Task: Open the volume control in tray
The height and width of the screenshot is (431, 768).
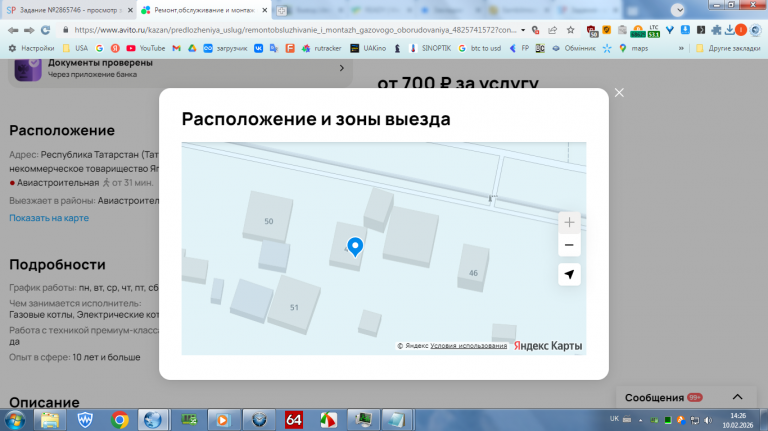Action: [708, 420]
